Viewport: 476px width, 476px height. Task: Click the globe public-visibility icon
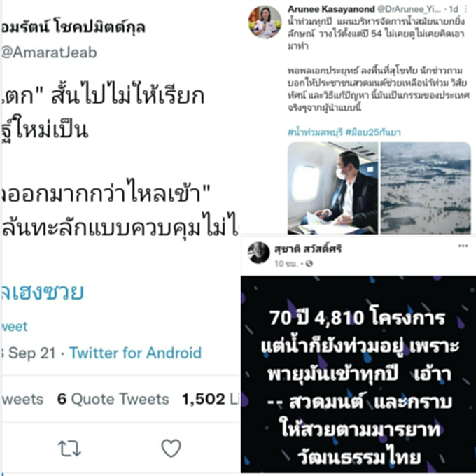pyautogui.click(x=309, y=264)
